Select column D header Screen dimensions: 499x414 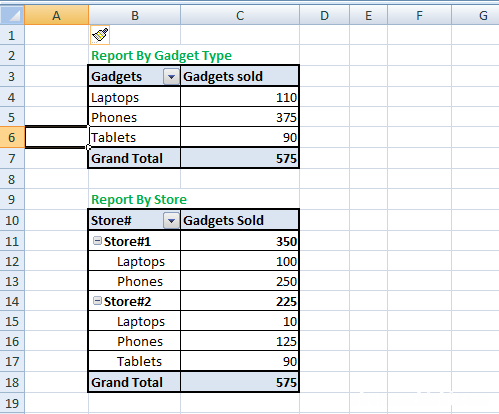(324, 15)
